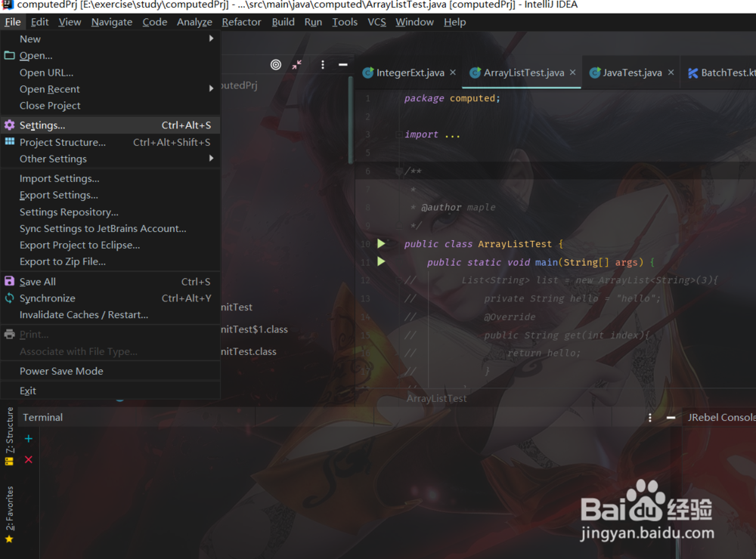Viewport: 756px width, 559px height.
Task: Click the Synchronize refresh icon
Action: click(10, 298)
